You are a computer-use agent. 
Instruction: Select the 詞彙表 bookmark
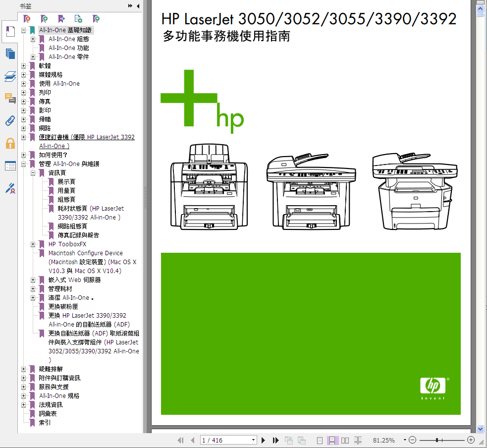point(48,414)
